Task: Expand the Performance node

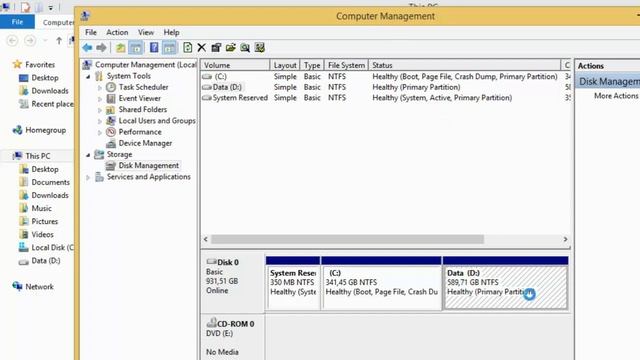Action: pyautogui.click(x=100, y=132)
